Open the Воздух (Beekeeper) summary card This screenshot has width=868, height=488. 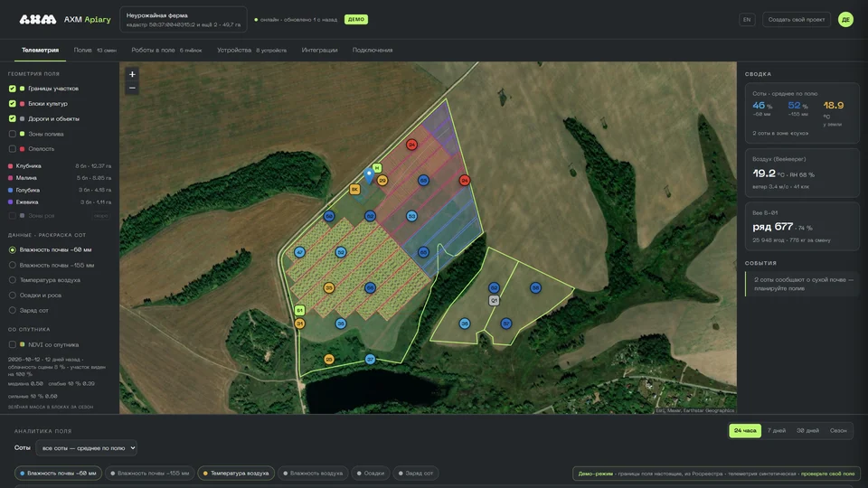click(x=802, y=174)
